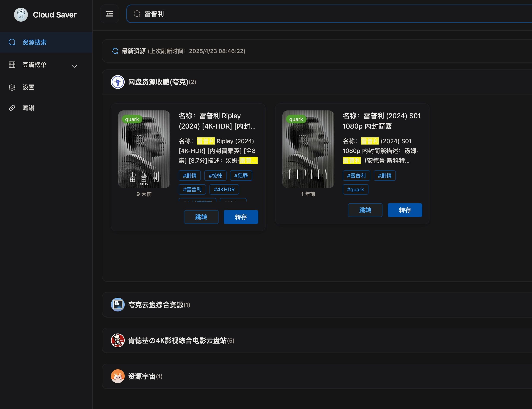The width and height of the screenshot is (532, 409).
Task: Click the 网盘资源收藏(夸克) channel avatar
Action: click(x=118, y=82)
